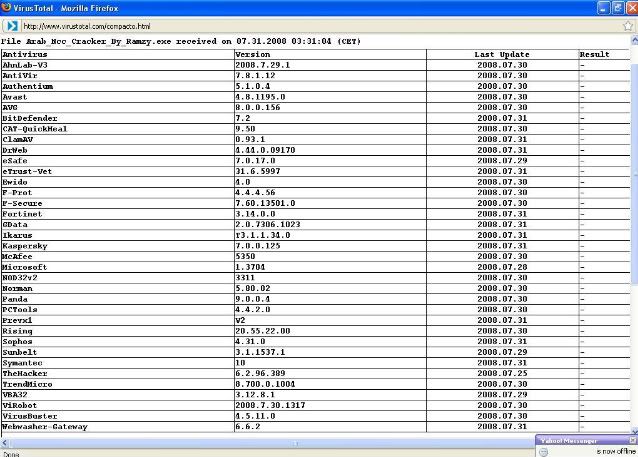Select the Rising row name
638x457 pixels.
17,331
